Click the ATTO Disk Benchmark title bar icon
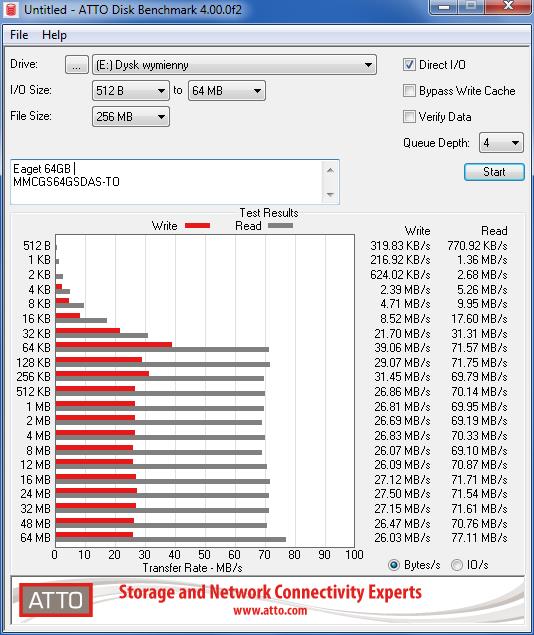 click(x=11, y=10)
